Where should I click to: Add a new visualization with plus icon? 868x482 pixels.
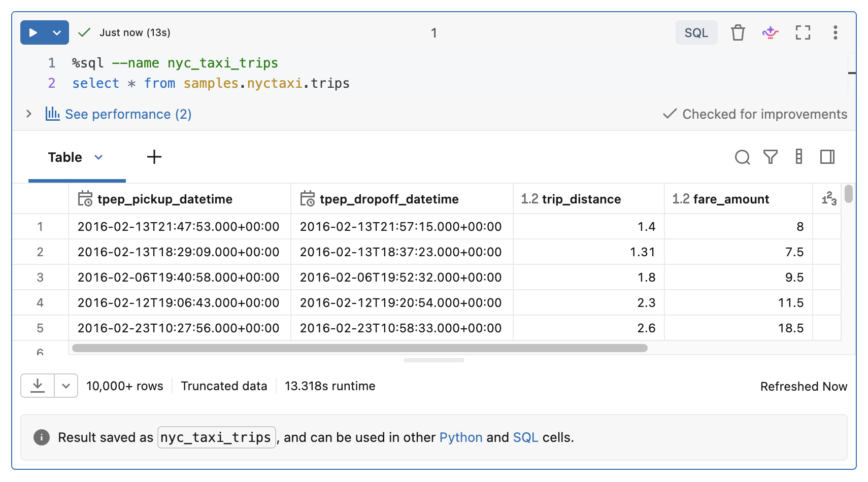coord(154,157)
